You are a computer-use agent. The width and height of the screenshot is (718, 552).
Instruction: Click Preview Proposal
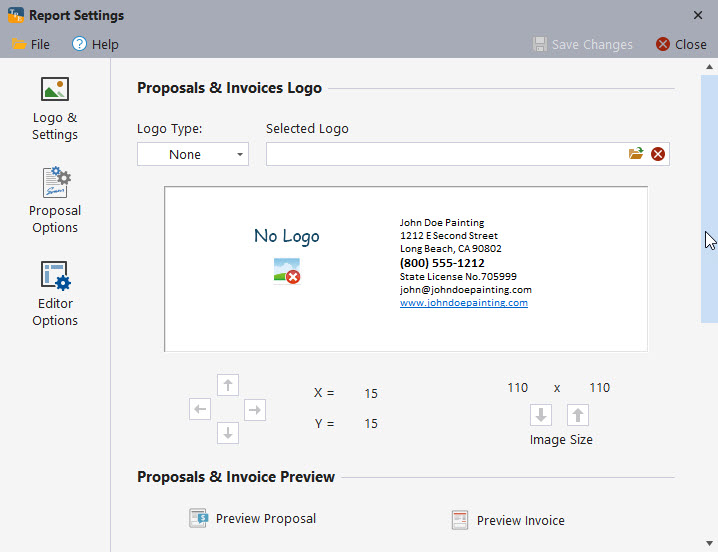pyautogui.click(x=252, y=518)
